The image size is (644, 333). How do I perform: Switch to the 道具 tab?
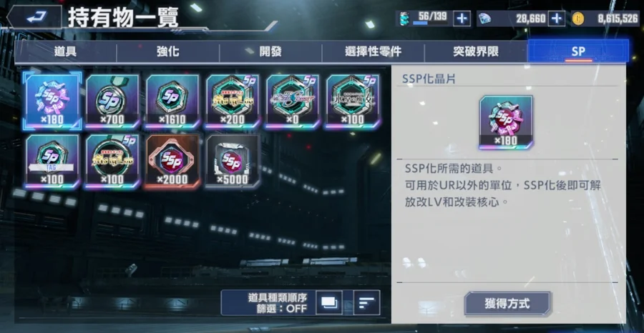coord(66,52)
